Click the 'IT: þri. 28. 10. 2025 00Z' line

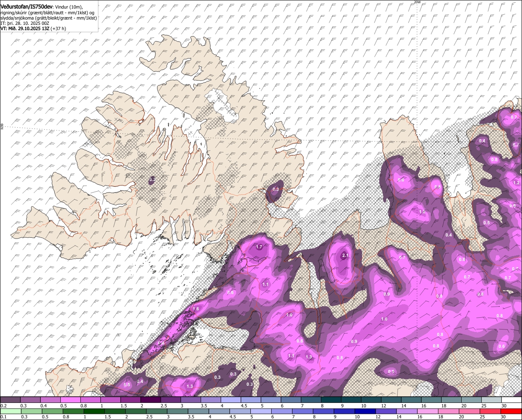pyautogui.click(x=24, y=23)
